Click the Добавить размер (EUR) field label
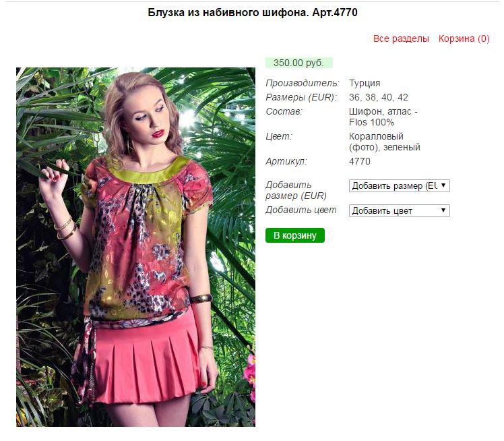 (x=296, y=190)
